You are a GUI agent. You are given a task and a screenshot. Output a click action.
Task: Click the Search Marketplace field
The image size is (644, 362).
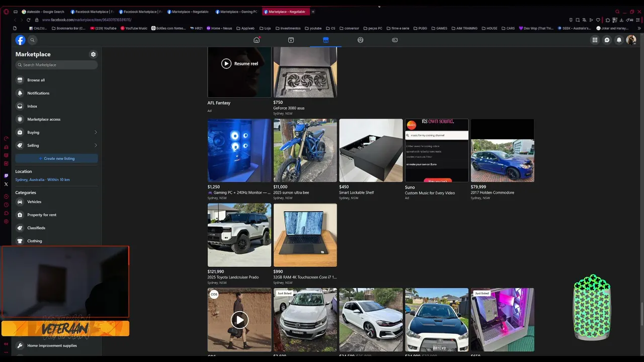click(56, 65)
